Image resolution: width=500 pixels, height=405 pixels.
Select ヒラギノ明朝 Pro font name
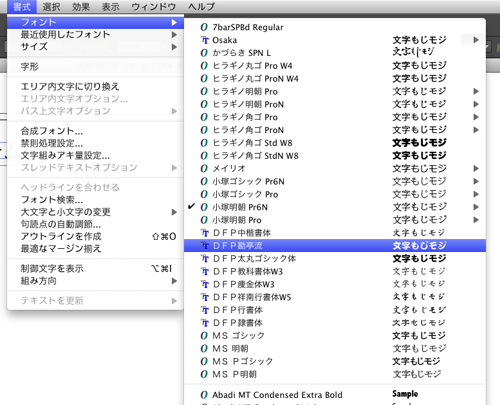point(245,91)
